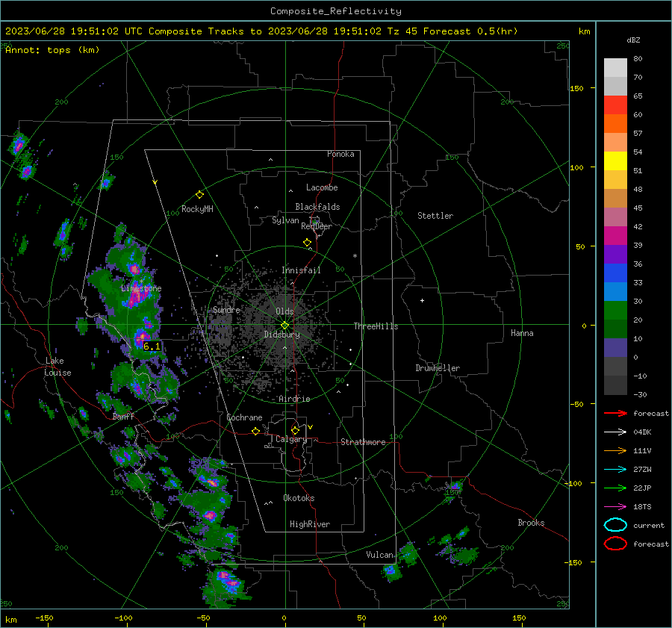Click the yellow diamond marker above RockyMH
This screenshot has height=628, width=672.
click(199, 195)
